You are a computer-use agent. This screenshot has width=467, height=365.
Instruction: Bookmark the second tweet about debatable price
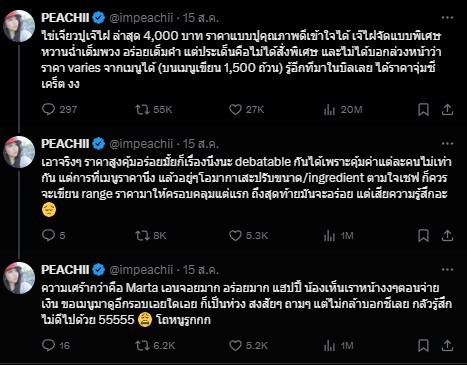(423, 235)
